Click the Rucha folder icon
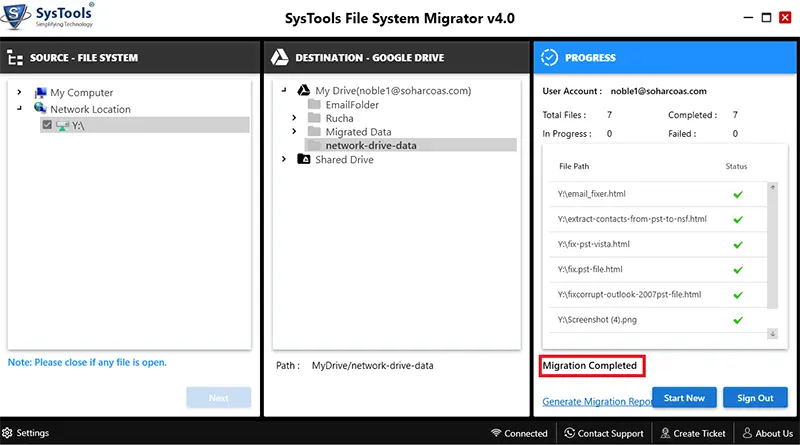The image size is (800, 445). point(315,118)
